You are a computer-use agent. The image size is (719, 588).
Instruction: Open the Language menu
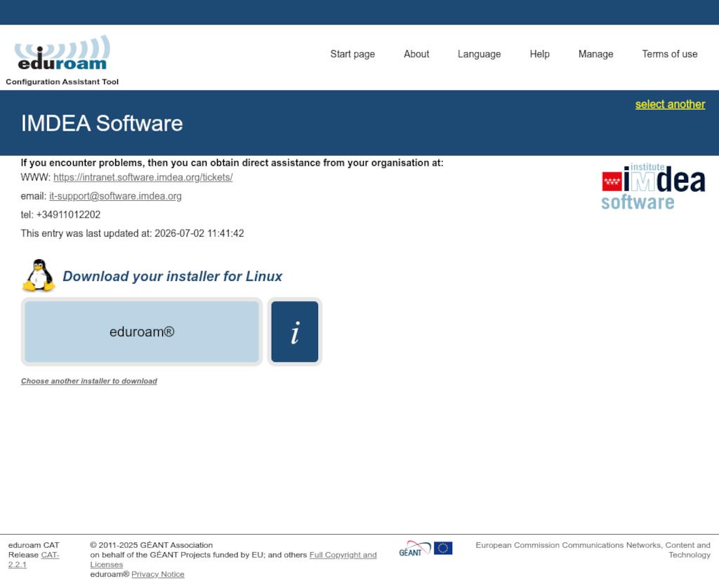coord(479,54)
